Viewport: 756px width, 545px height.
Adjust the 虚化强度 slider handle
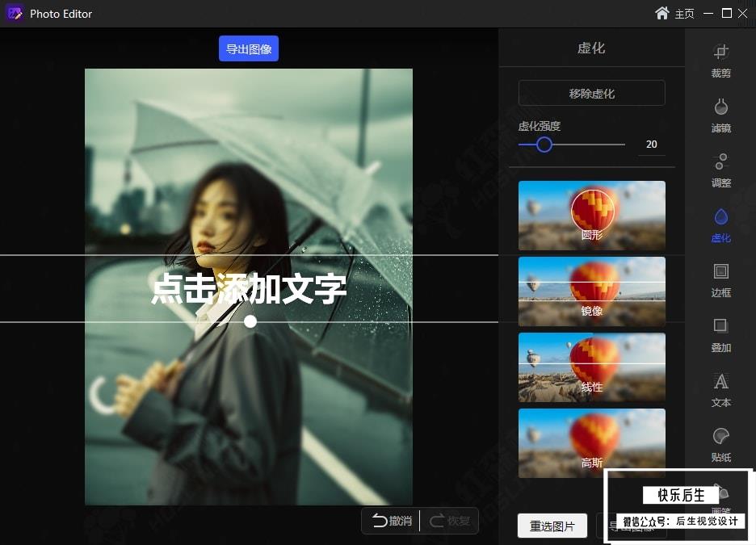tap(544, 145)
